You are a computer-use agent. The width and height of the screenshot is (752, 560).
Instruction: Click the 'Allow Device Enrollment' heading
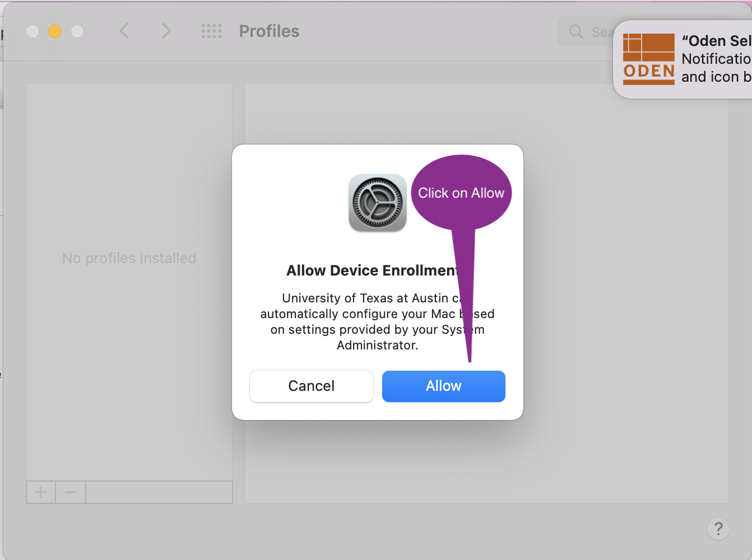(372, 270)
